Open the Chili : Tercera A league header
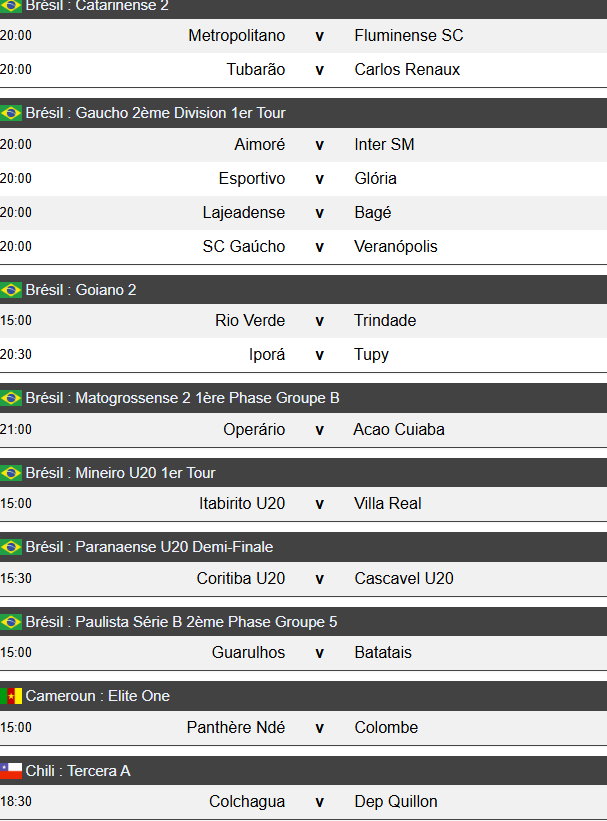 [x=78, y=771]
